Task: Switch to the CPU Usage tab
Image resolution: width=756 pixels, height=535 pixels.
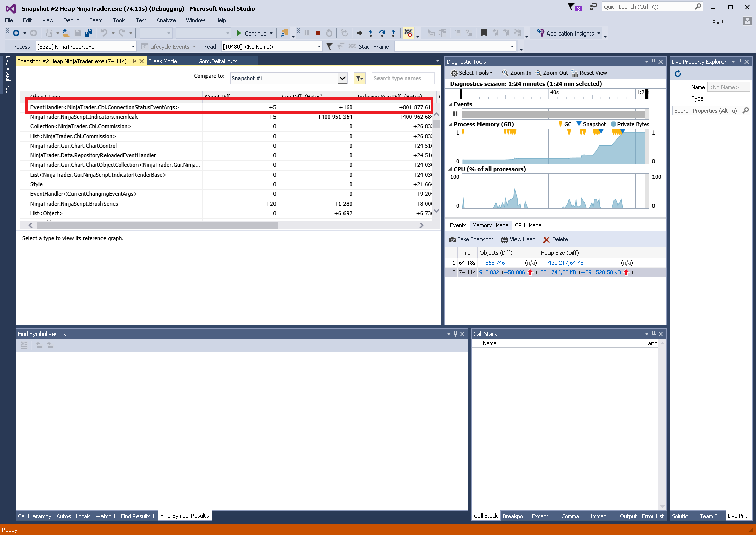Action: tap(528, 225)
